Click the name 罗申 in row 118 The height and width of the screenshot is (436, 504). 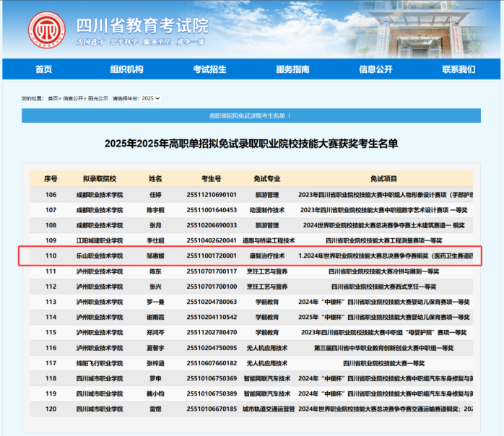click(155, 378)
